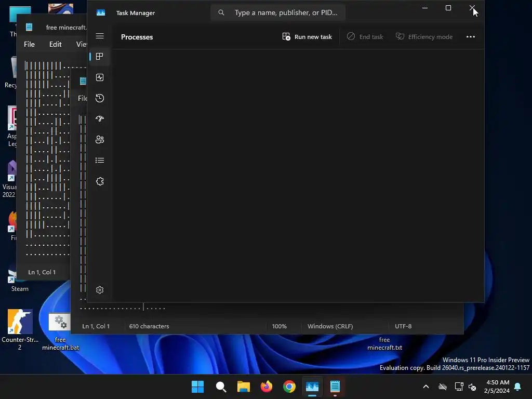Open the Edit menu in back Notepad window
The height and width of the screenshot is (399, 532).
point(55,44)
